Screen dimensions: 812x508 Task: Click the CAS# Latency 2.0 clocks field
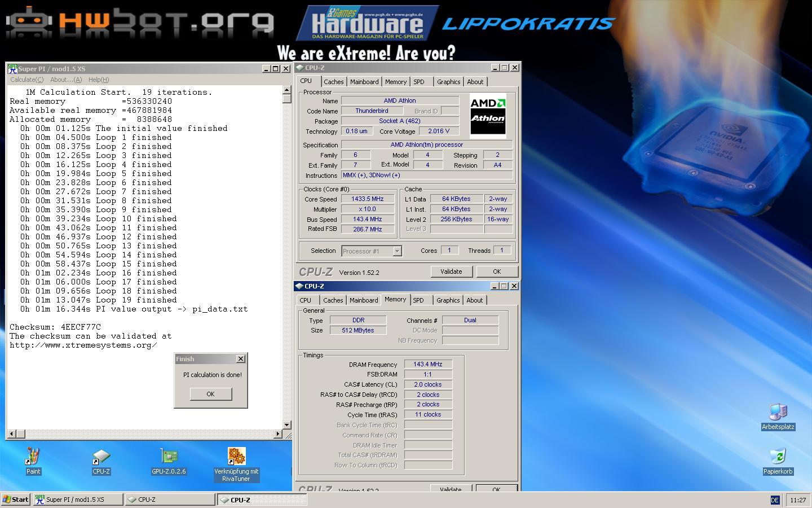click(x=429, y=384)
